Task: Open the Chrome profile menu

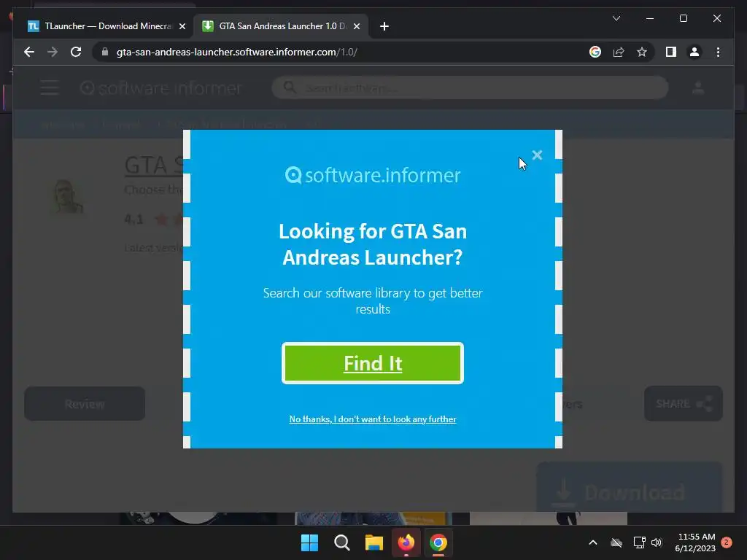Action: (x=694, y=52)
